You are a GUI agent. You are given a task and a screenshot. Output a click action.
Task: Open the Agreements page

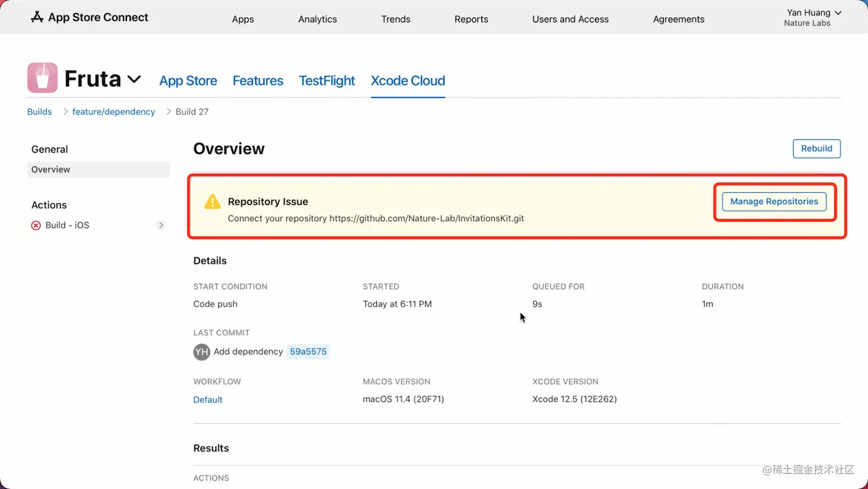pos(679,19)
